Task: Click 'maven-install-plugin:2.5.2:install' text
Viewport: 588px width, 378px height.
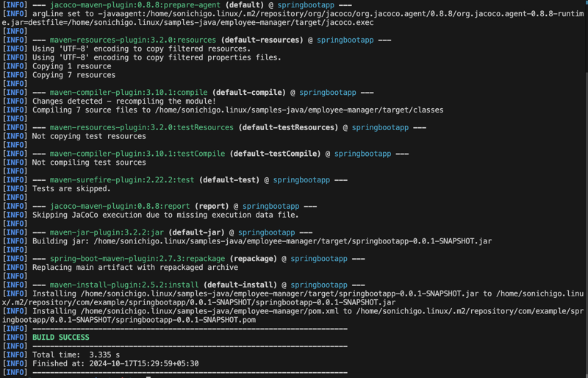Action: point(124,285)
